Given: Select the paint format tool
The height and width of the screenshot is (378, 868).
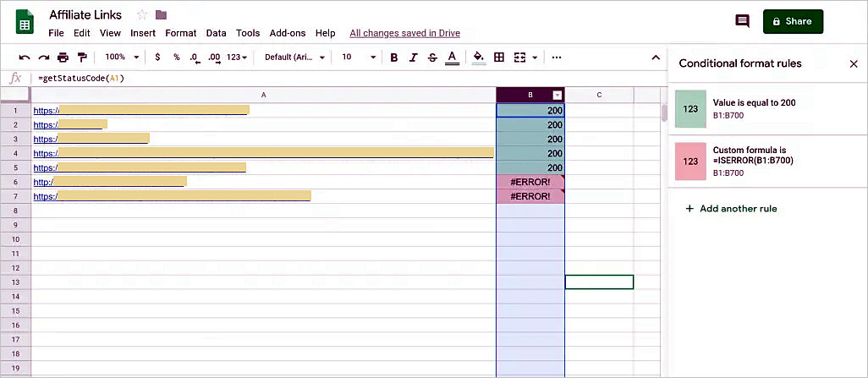Looking at the screenshot, I should click(82, 58).
